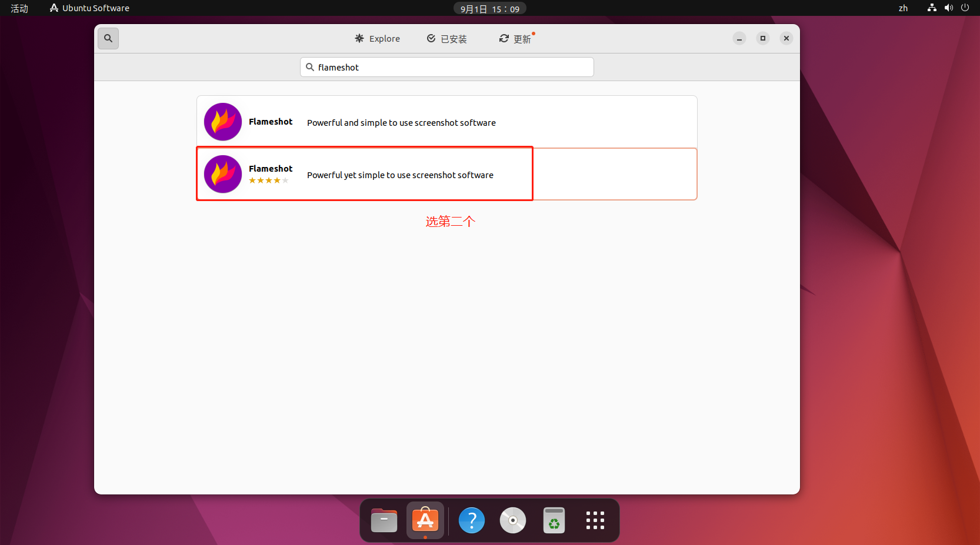The image size is (980, 545).
Task: Minimize the Ubuntu Software window
Action: pyautogui.click(x=739, y=38)
